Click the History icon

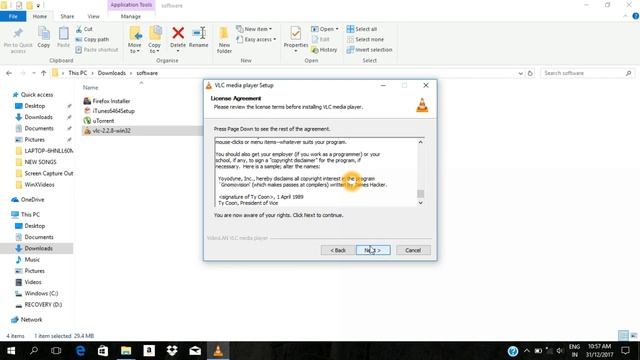[x=315, y=49]
